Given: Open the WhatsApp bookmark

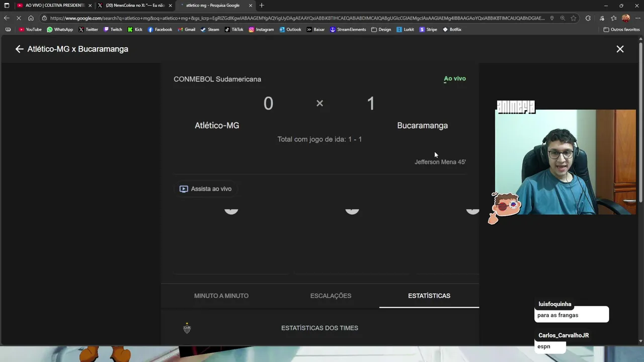Looking at the screenshot, I should coord(60,30).
